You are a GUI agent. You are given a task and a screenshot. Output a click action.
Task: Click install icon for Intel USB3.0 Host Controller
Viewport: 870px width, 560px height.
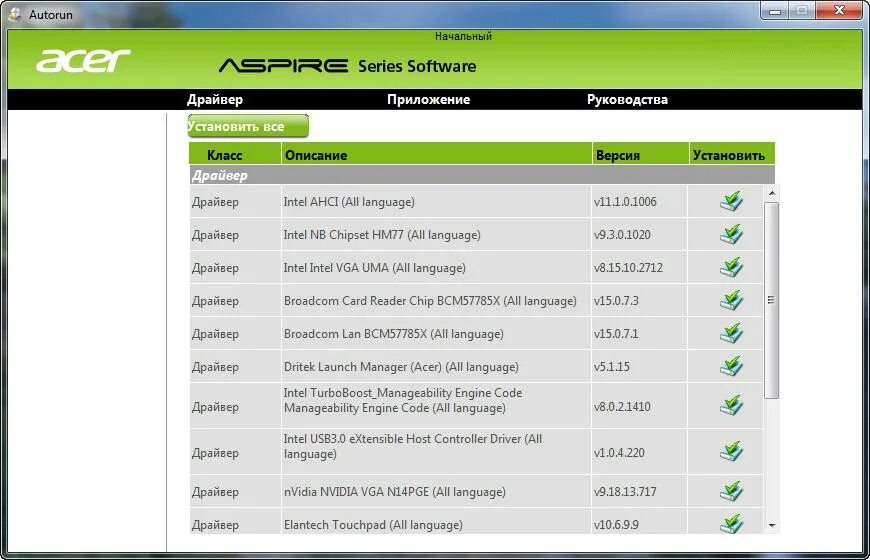tap(731, 452)
